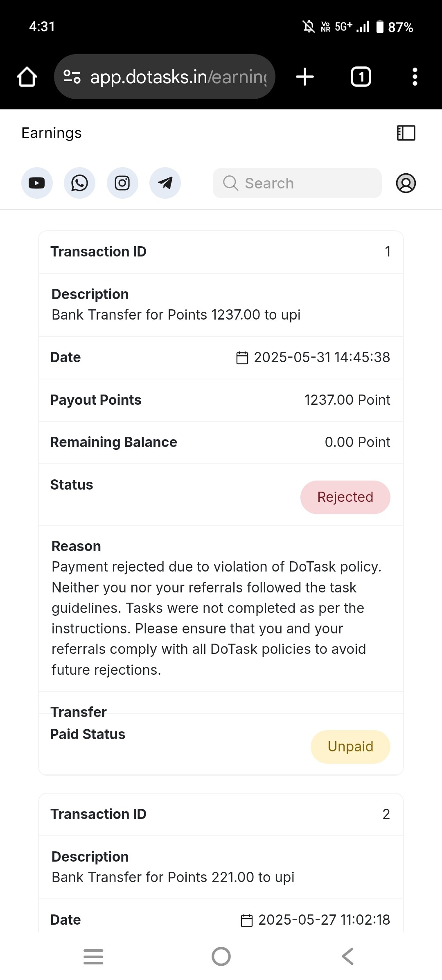Open the Instagram social icon
The image size is (442, 980).
coord(122,183)
